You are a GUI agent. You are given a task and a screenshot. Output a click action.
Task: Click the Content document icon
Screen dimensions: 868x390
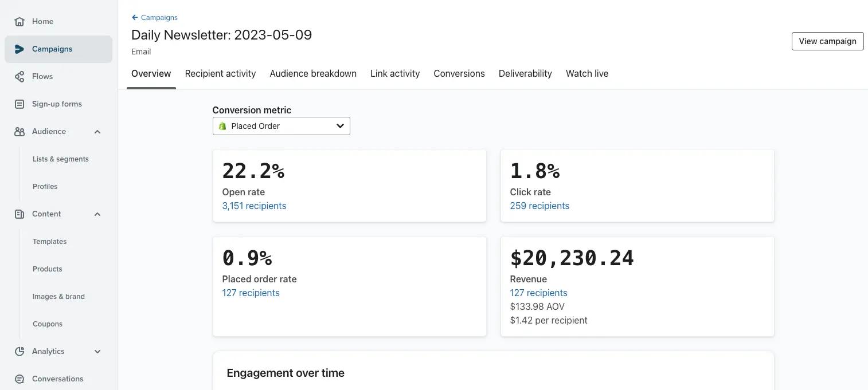(x=19, y=214)
